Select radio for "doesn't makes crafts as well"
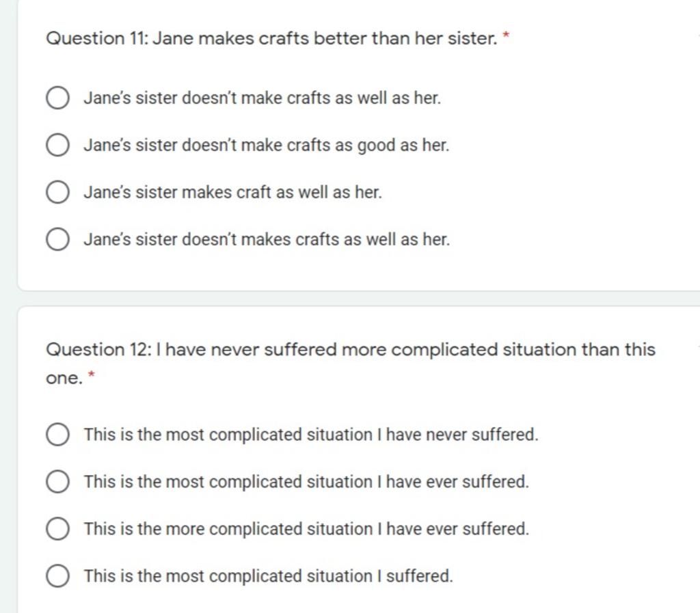This screenshot has height=613, width=700. tap(57, 240)
